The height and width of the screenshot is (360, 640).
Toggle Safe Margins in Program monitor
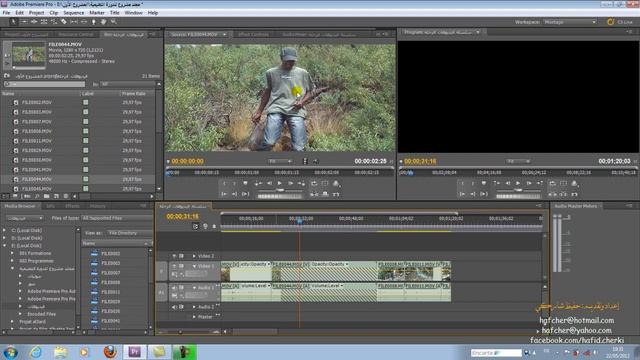point(563,184)
